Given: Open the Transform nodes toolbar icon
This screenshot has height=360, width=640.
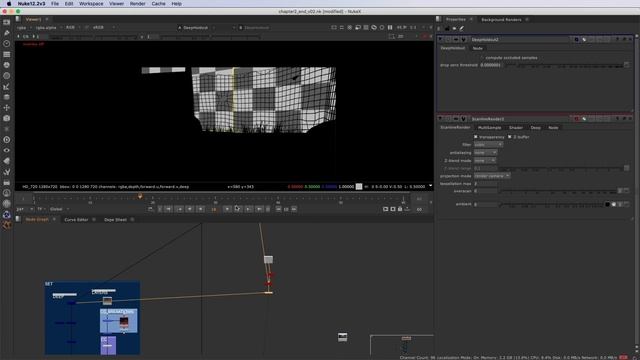Looking at the screenshot, I should click(7, 108).
